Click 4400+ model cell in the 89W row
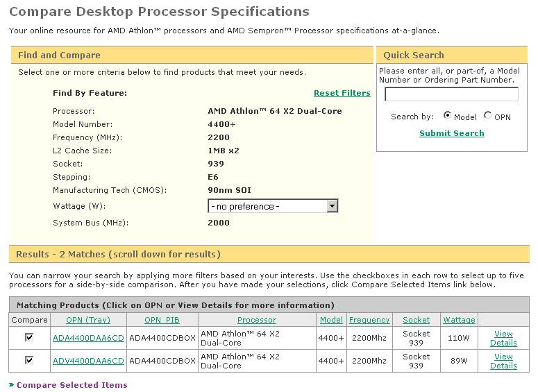This screenshot has width=538, height=392. tap(331, 361)
